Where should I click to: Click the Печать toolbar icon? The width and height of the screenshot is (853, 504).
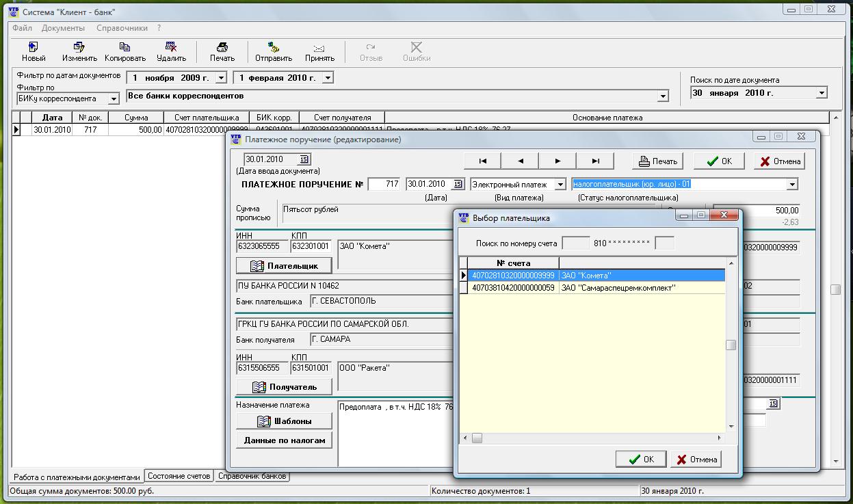click(x=222, y=52)
